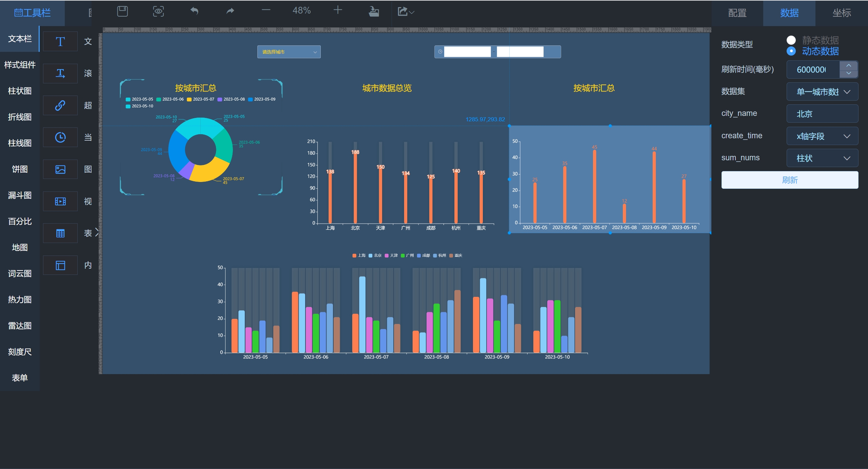
Task: Switch to the 配置 tab
Action: [x=737, y=13]
